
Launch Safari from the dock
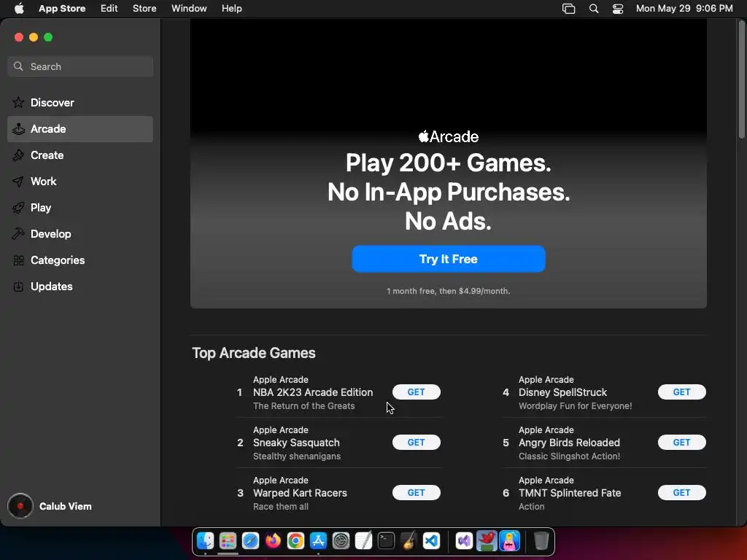pos(251,540)
